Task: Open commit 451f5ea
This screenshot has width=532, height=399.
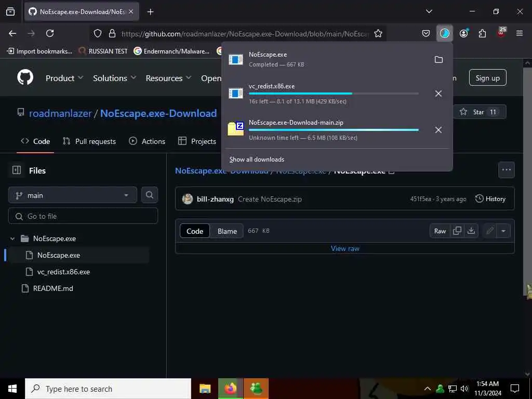Action: pyautogui.click(x=421, y=199)
